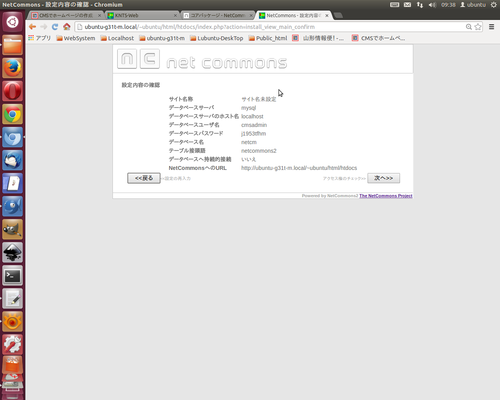Open network indicator in top panel
The width and height of the screenshot is (500, 400).
[x=420, y=5]
